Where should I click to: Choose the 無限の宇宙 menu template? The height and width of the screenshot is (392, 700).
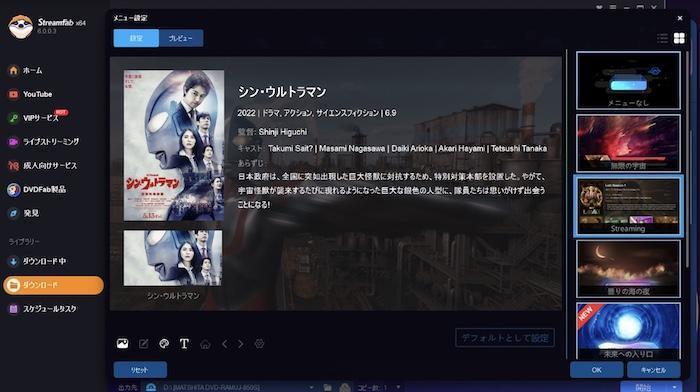point(628,143)
